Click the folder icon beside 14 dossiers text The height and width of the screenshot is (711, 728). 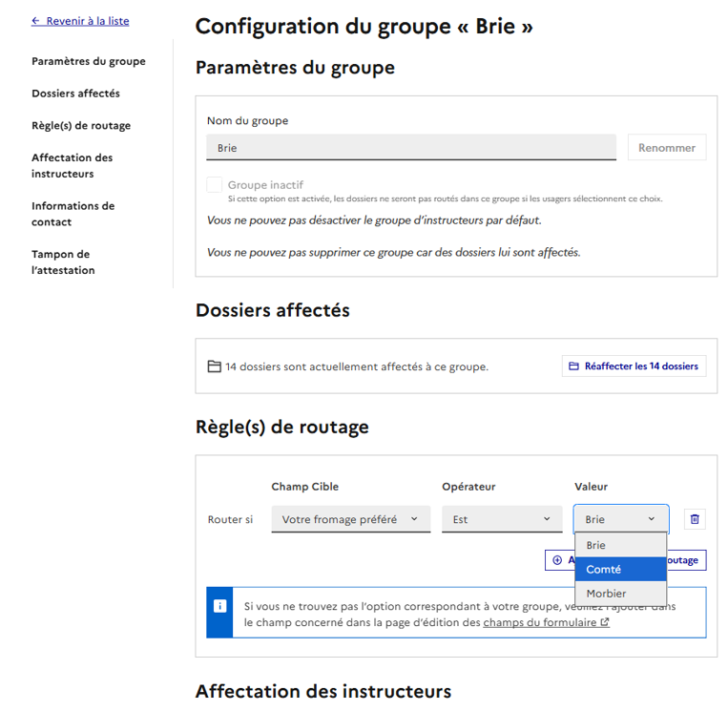tap(214, 366)
